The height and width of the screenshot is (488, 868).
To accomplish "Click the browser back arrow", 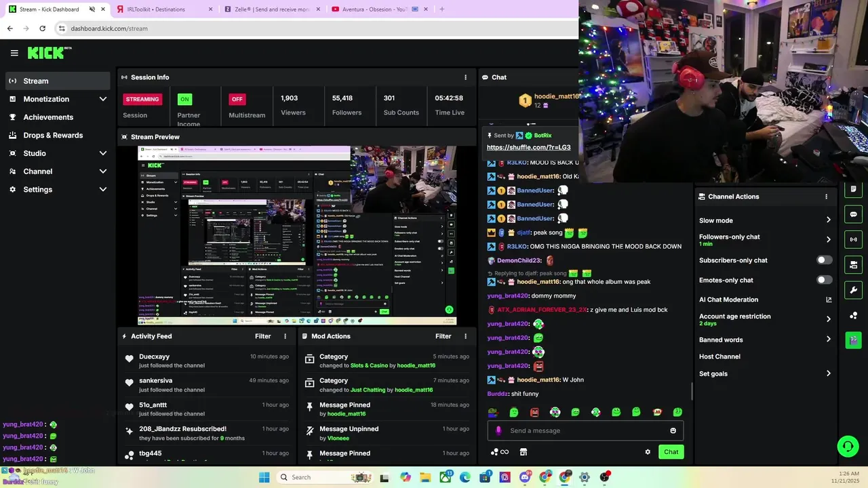I will [9, 28].
